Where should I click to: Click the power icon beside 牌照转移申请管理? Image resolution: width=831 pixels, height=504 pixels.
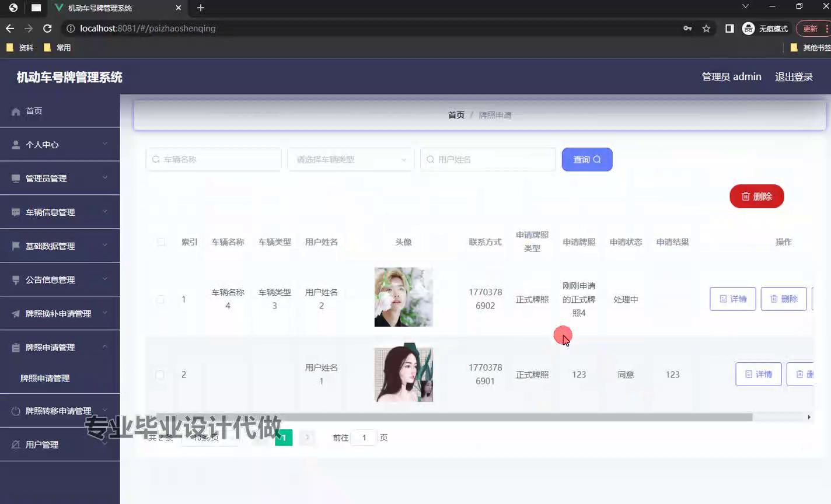[x=16, y=411]
